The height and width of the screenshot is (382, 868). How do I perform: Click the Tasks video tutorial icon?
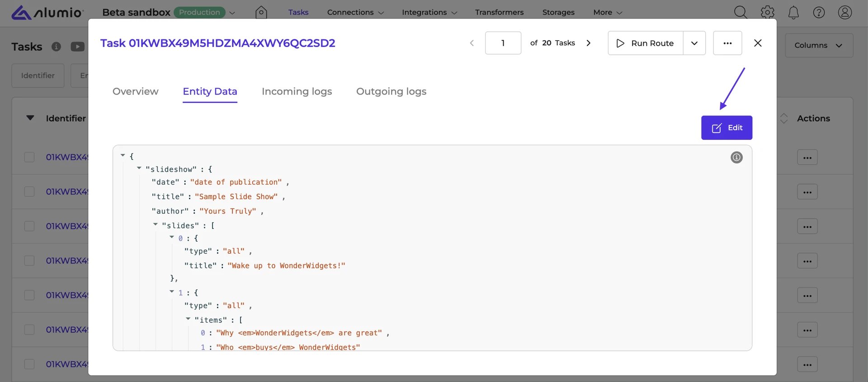[x=78, y=46]
